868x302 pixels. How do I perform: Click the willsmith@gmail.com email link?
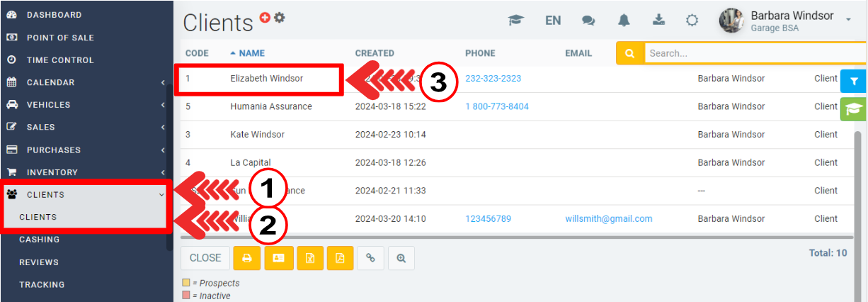click(x=608, y=219)
